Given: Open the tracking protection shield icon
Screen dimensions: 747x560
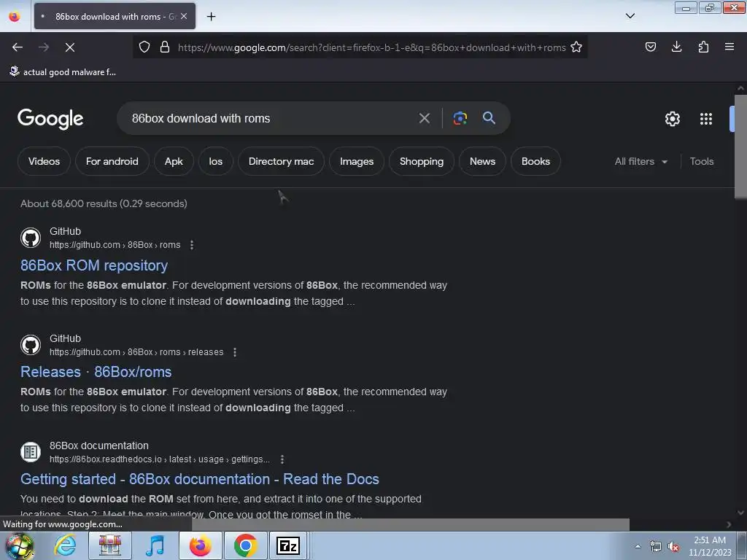Looking at the screenshot, I should click(144, 47).
